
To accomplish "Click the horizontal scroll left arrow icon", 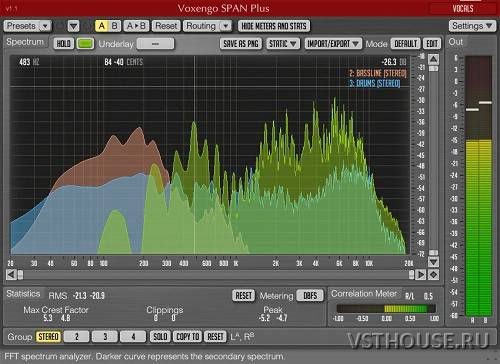I will coord(11,275).
